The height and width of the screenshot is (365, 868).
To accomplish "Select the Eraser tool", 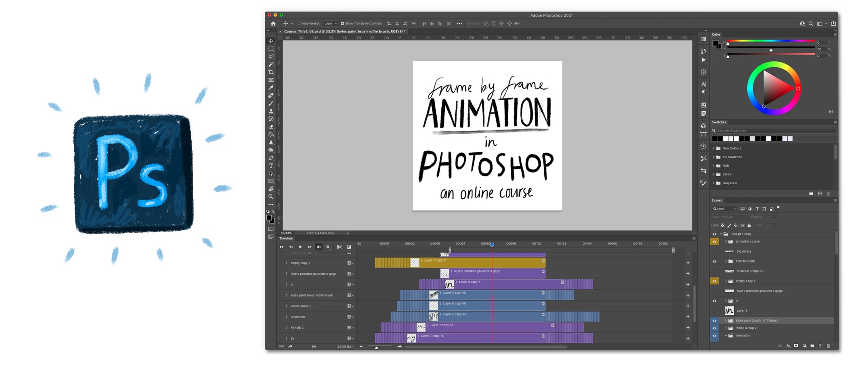I will tap(271, 126).
